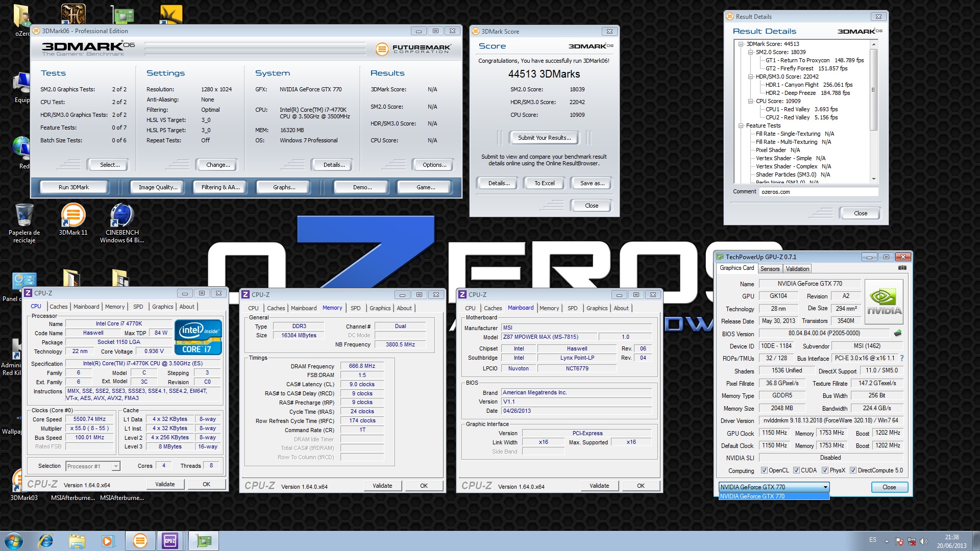Open Windows Media Player from the taskbar
The width and height of the screenshot is (980, 551).
tap(108, 541)
